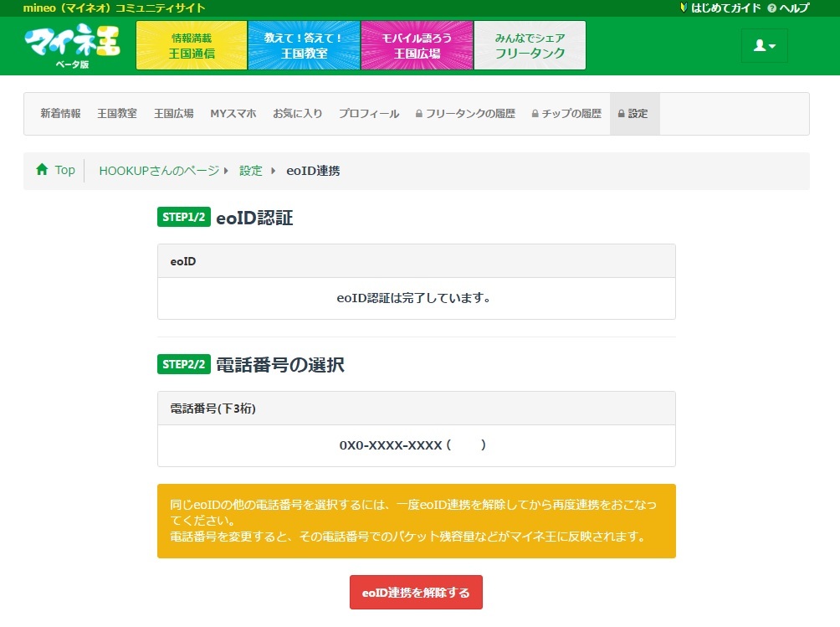Select the 王国教室 tab in navigation

tap(117, 114)
